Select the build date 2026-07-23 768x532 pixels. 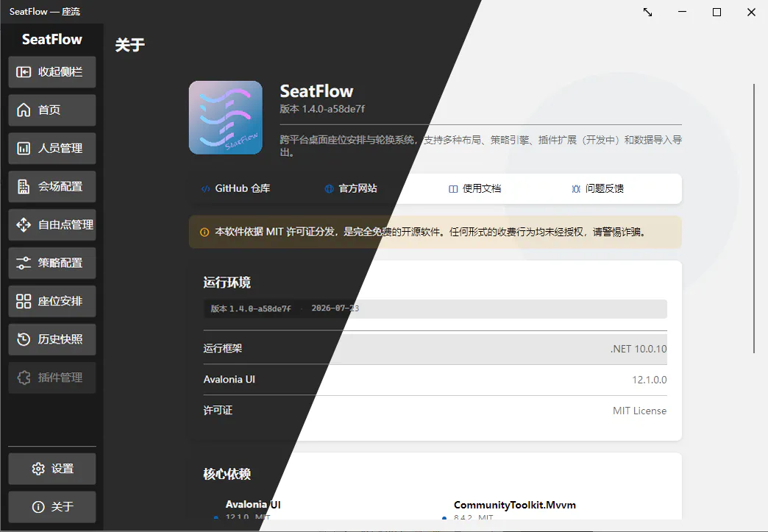coord(335,308)
